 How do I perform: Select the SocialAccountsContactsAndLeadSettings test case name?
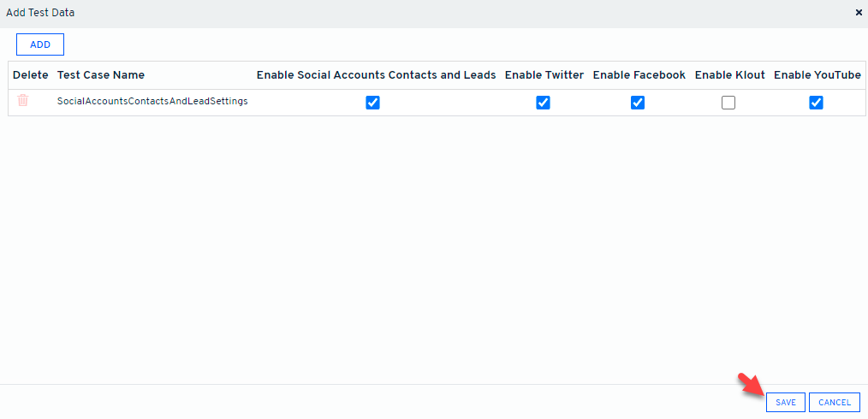[x=152, y=101]
